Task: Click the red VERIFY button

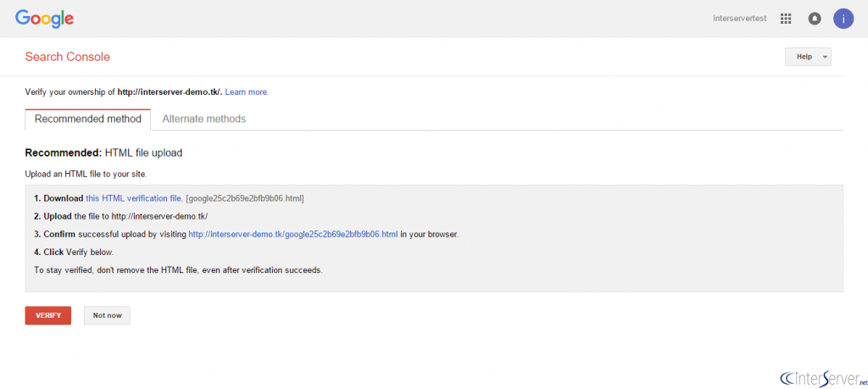Action: click(48, 315)
